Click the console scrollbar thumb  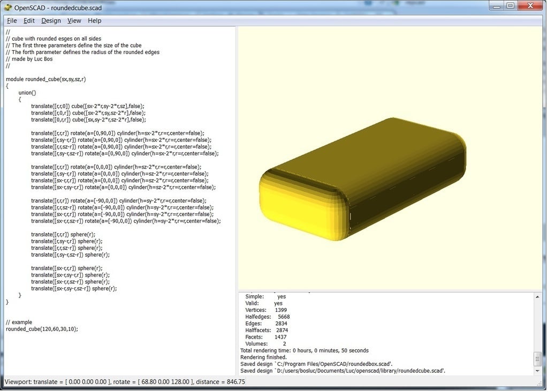click(537, 359)
